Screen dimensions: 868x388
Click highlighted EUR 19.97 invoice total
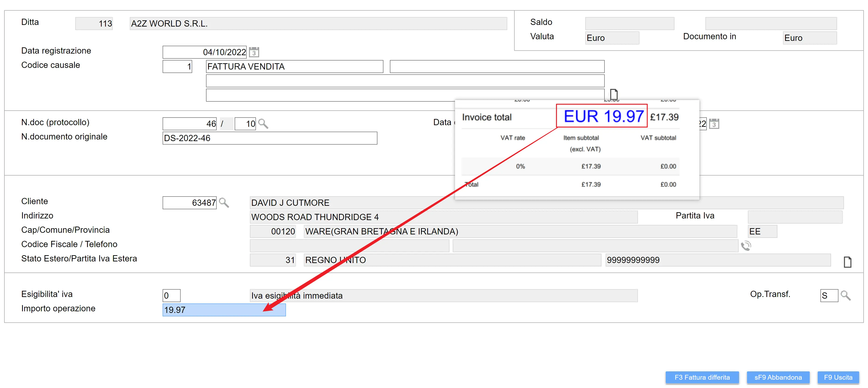tap(601, 116)
